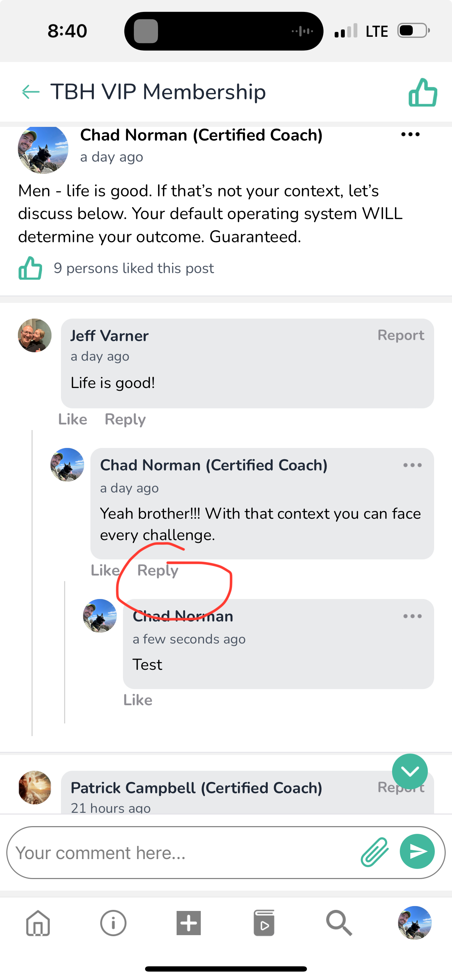Tap the plus icon to create a post
The image size is (452, 980).
(x=189, y=923)
